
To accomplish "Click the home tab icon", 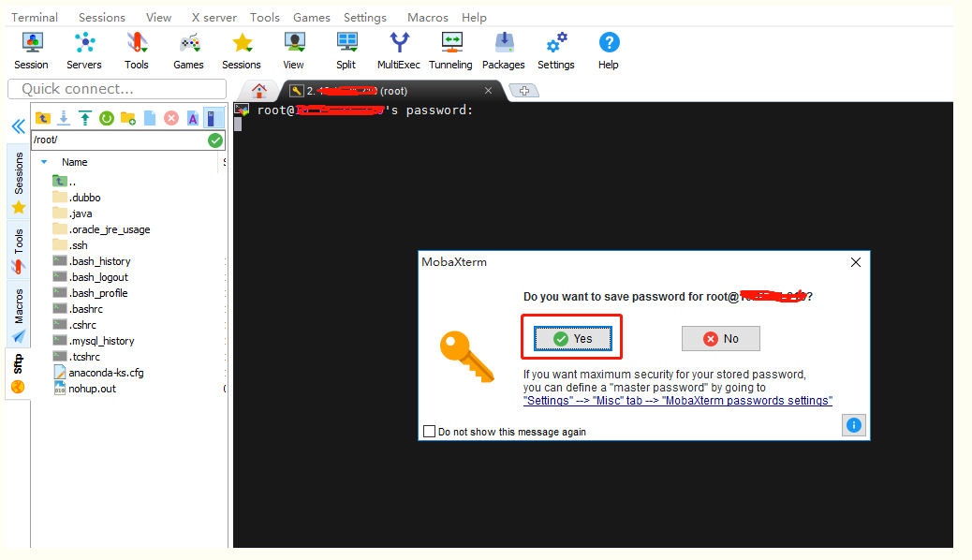I will coord(259,91).
